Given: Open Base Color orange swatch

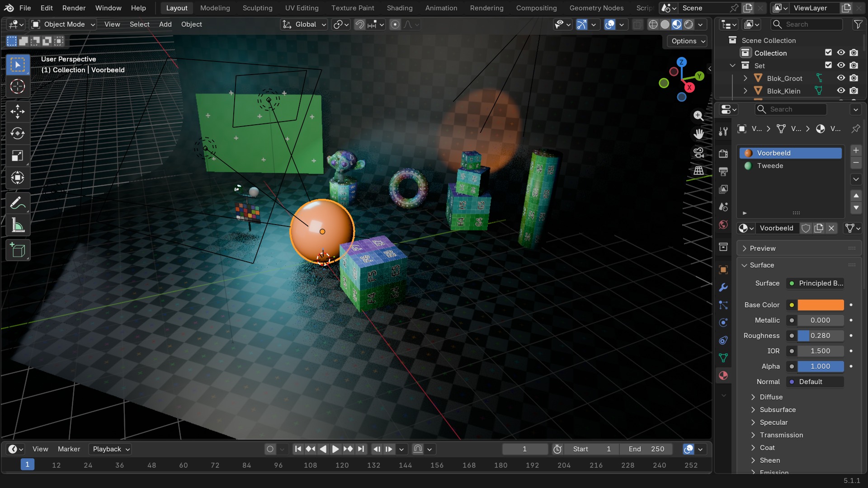Looking at the screenshot, I should pyautogui.click(x=821, y=305).
